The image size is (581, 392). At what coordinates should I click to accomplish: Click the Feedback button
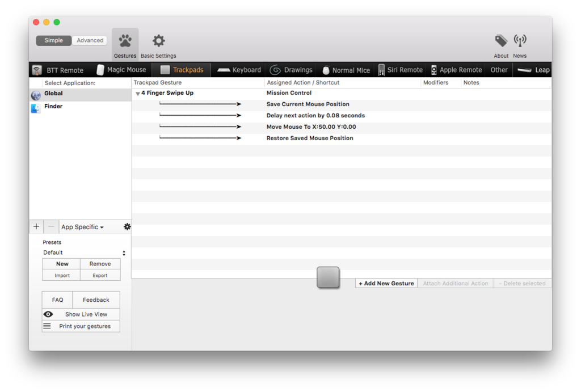[96, 300]
